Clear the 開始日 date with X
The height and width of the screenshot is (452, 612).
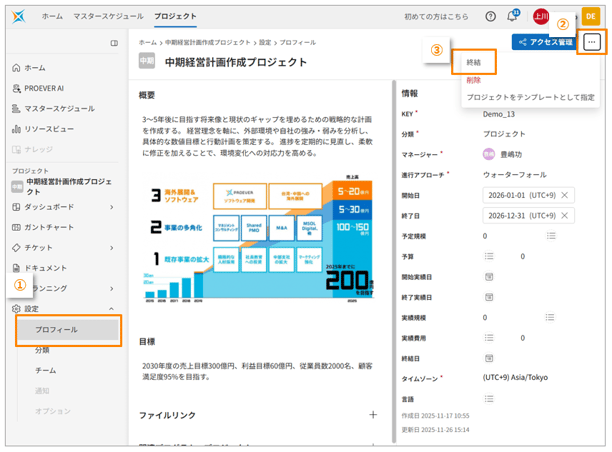click(565, 195)
